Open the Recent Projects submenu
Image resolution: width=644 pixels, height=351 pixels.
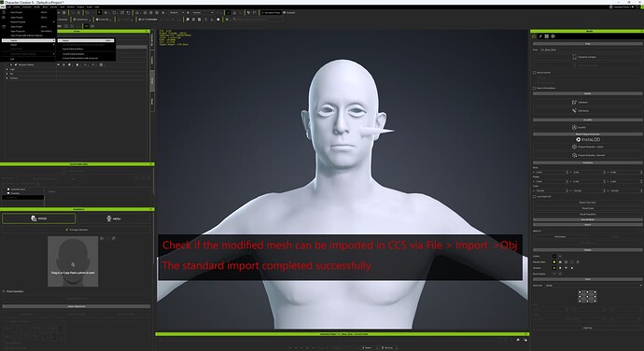tap(28, 21)
